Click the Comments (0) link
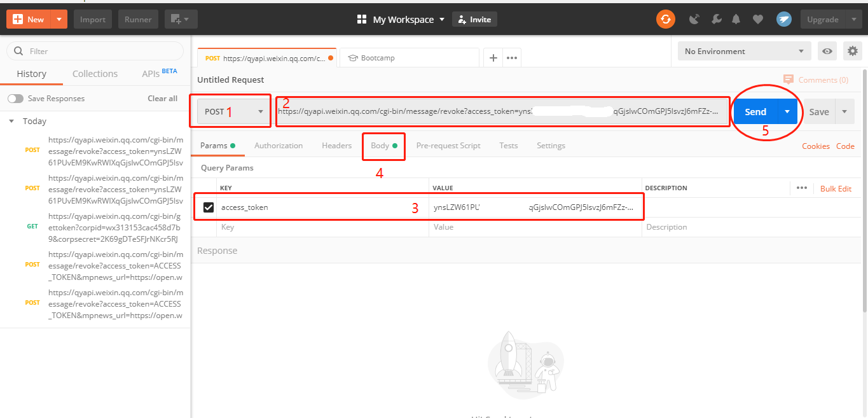The image size is (868, 418). coord(816,80)
